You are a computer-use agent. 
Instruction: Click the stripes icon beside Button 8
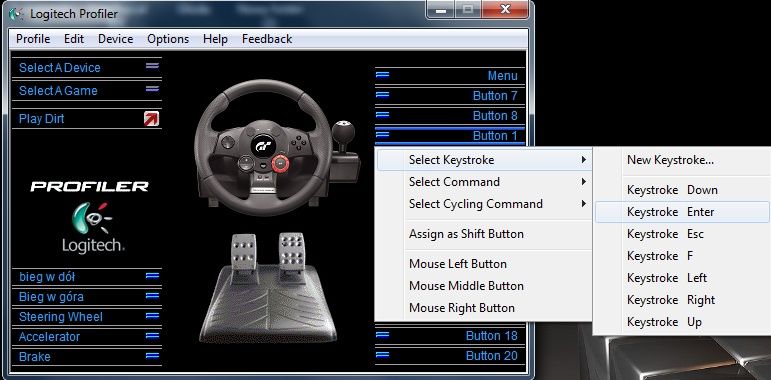pos(383,115)
